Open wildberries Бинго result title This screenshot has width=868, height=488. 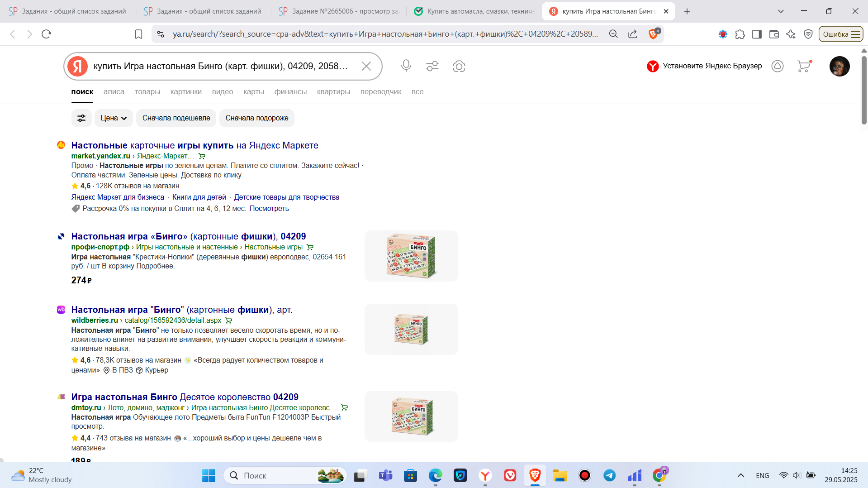pos(182,310)
